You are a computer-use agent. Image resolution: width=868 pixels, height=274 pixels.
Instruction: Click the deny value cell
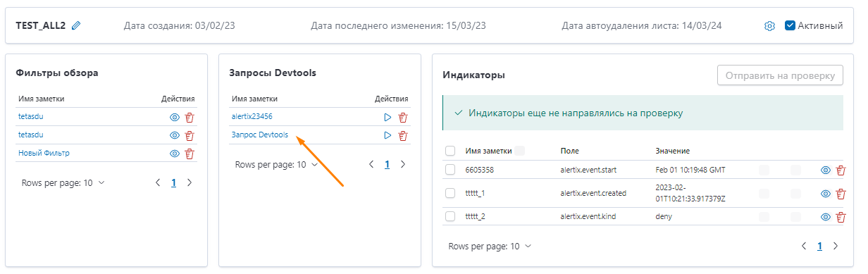(664, 216)
